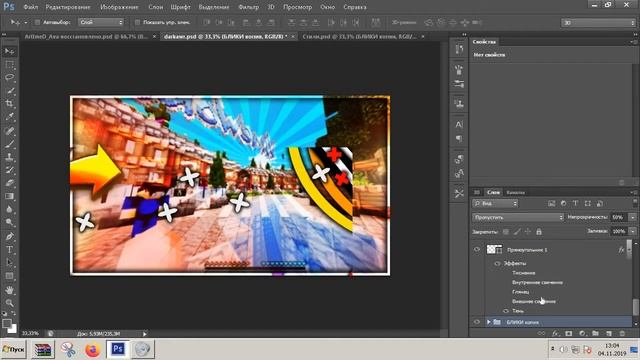Toggle the lock transparent pixels button
This screenshot has height=360, width=640.
[x=506, y=232]
